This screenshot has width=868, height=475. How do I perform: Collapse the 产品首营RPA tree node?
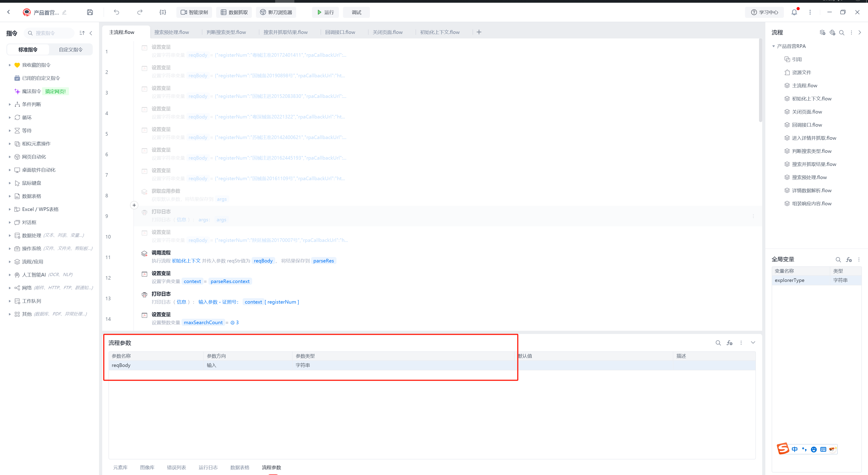774,46
